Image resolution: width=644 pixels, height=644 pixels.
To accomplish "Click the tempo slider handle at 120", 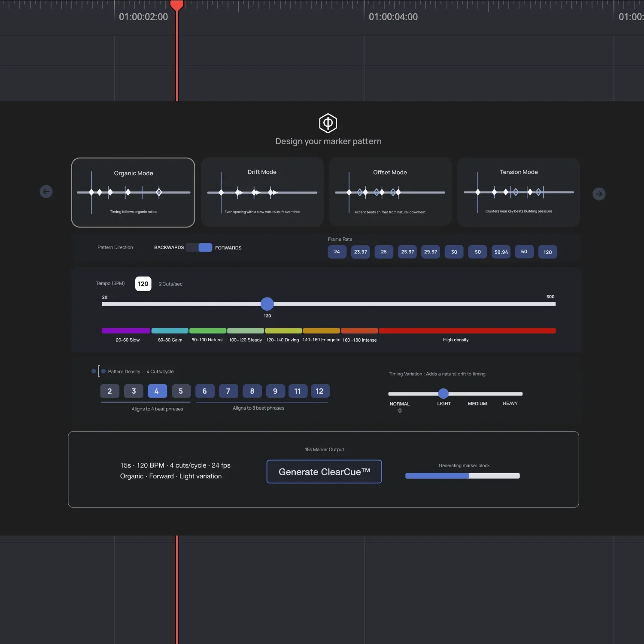I will 267,304.
